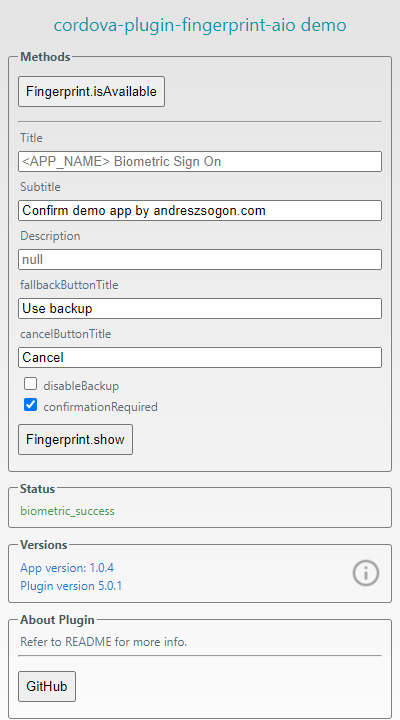Click the Fingerprint.isAvailable button
Screen dimensions: 400x720
(x=91, y=91)
